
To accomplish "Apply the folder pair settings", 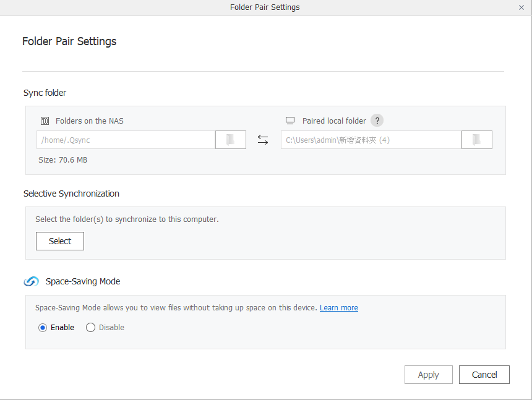I will point(429,375).
